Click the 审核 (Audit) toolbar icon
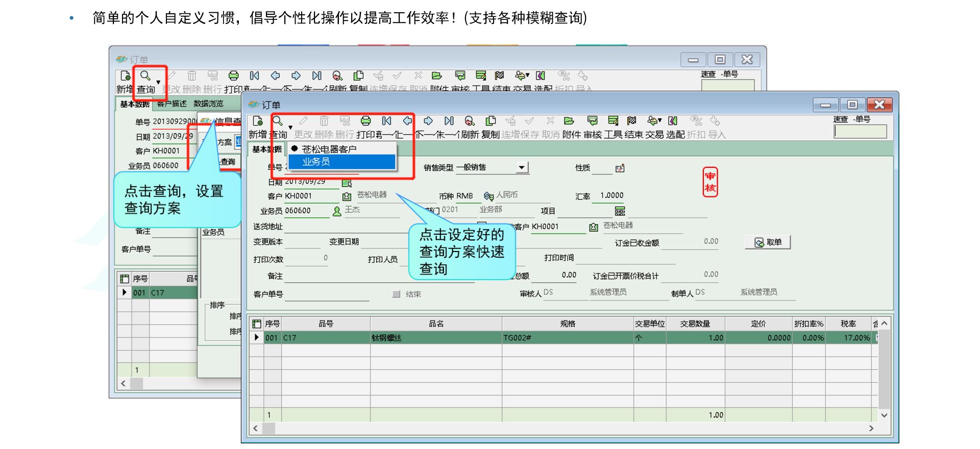The width and height of the screenshot is (980, 449). [x=592, y=121]
